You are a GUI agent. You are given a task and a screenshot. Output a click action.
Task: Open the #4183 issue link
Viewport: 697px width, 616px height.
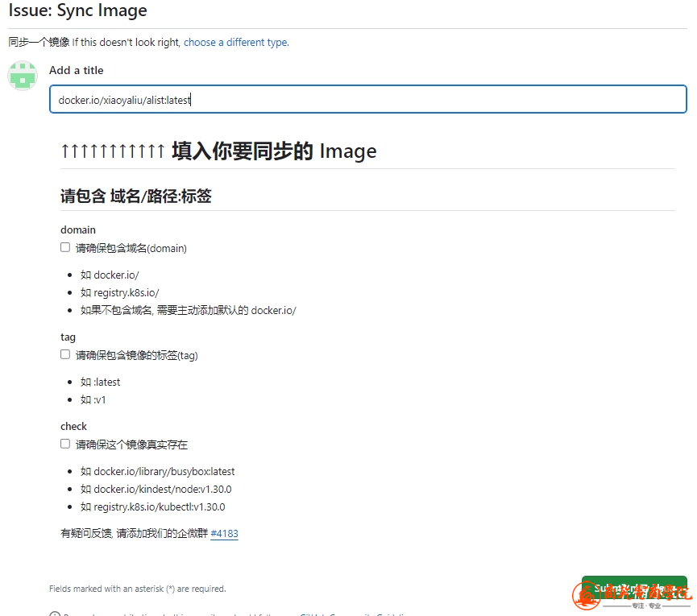(225, 533)
